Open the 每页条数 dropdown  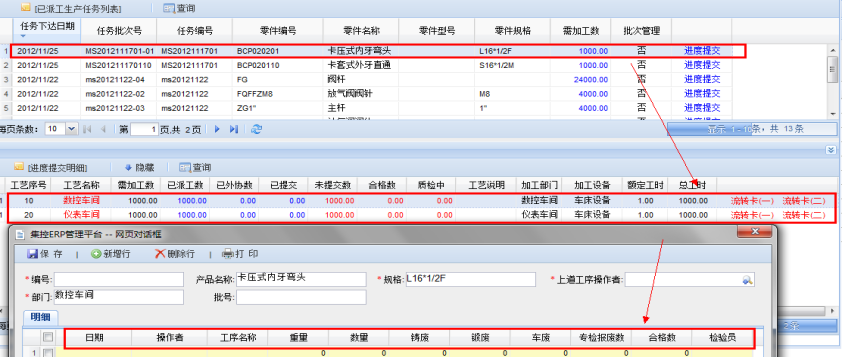(71, 129)
